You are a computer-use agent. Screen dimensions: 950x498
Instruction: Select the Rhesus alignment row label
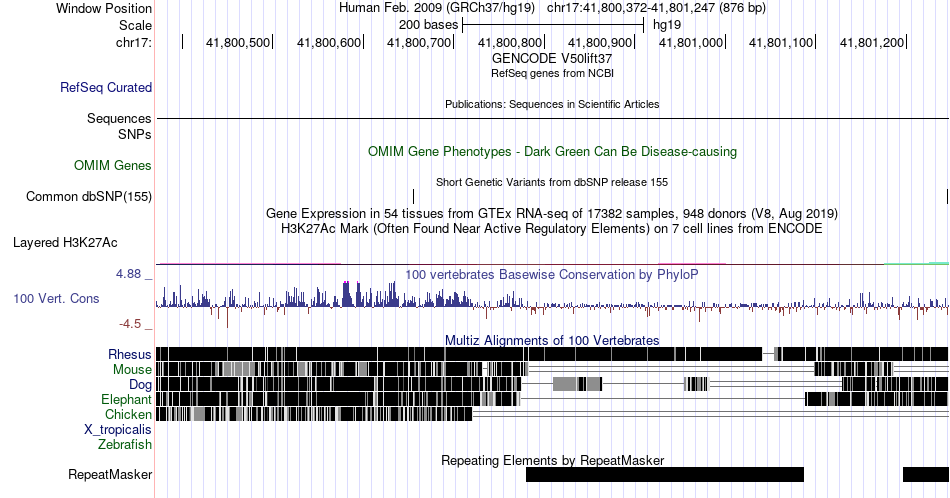[x=130, y=354]
